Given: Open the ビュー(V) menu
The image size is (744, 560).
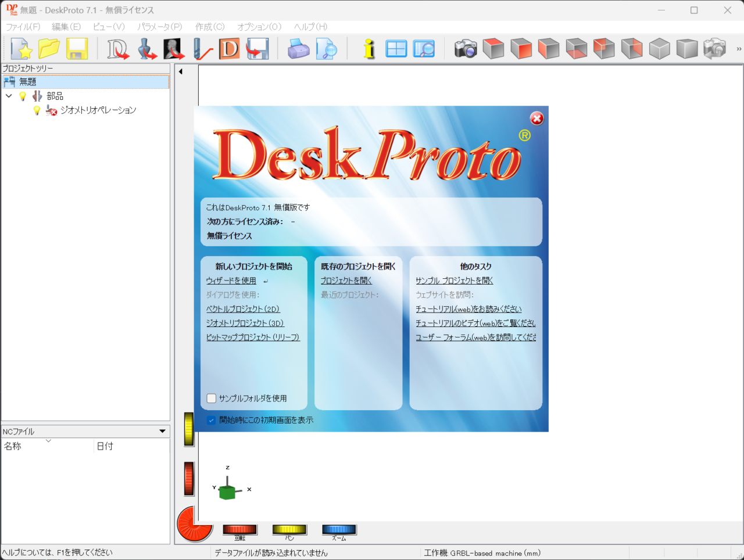Looking at the screenshot, I should coord(109,27).
